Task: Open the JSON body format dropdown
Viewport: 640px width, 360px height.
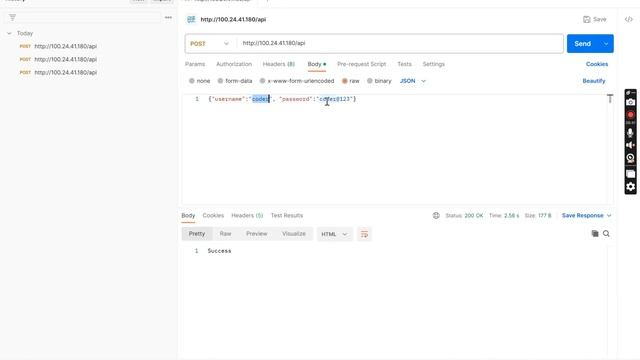Action: pyautogui.click(x=413, y=81)
